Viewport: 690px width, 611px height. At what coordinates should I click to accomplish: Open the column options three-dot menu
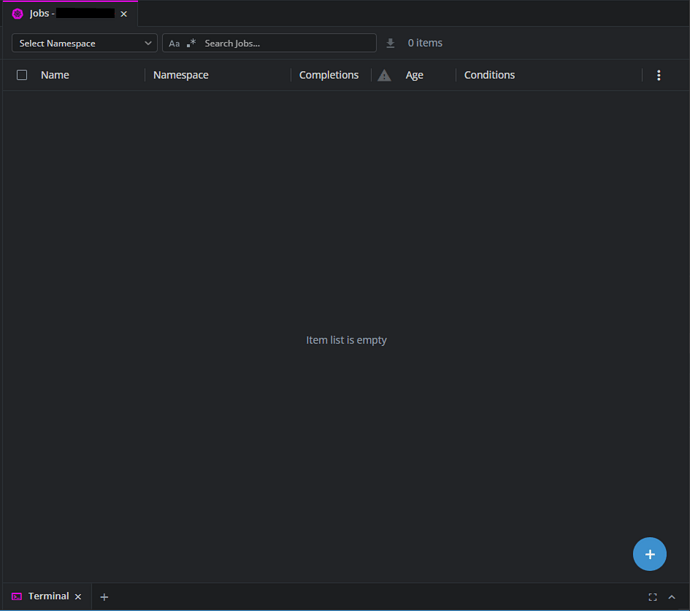coord(658,75)
